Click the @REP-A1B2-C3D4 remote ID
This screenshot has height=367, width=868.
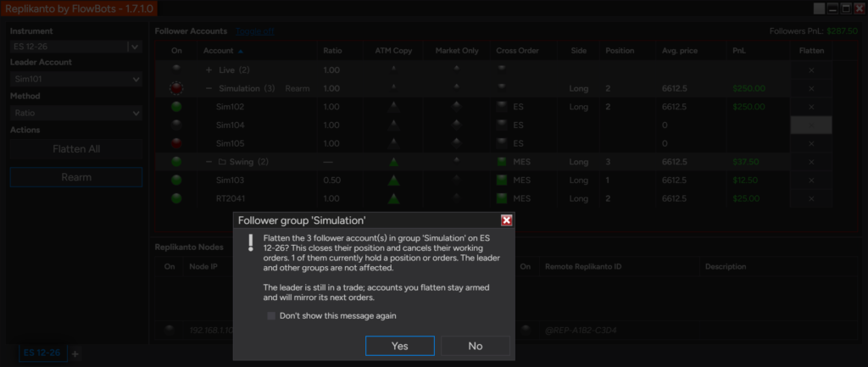581,331
